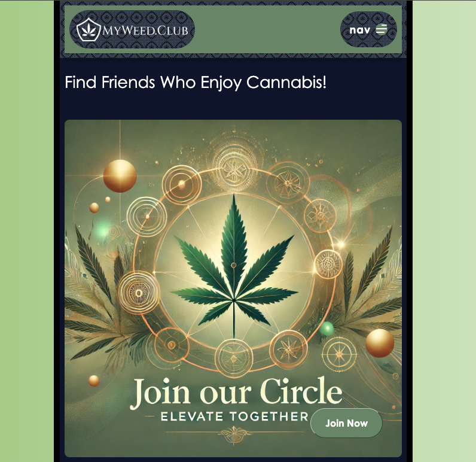Click the gold sphere beside Join Now
Screen dimensions: 476x462
[x=380, y=343]
